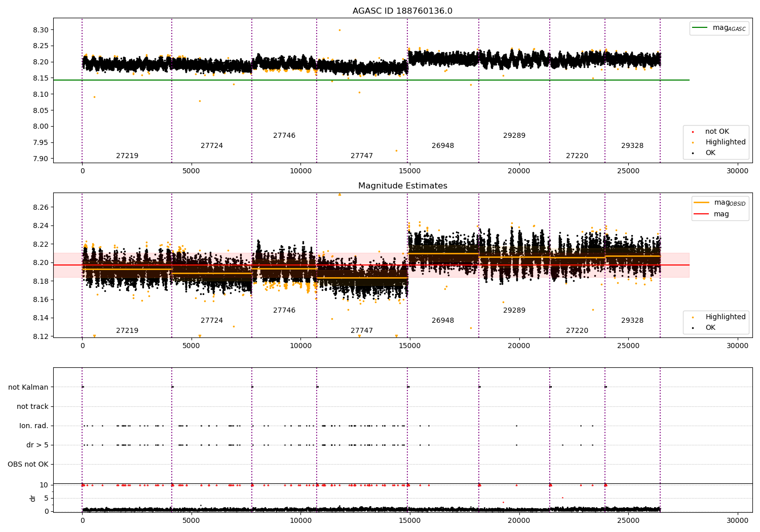Click the 'Magnitude Estimates' subplot title

pyautogui.click(x=402, y=186)
